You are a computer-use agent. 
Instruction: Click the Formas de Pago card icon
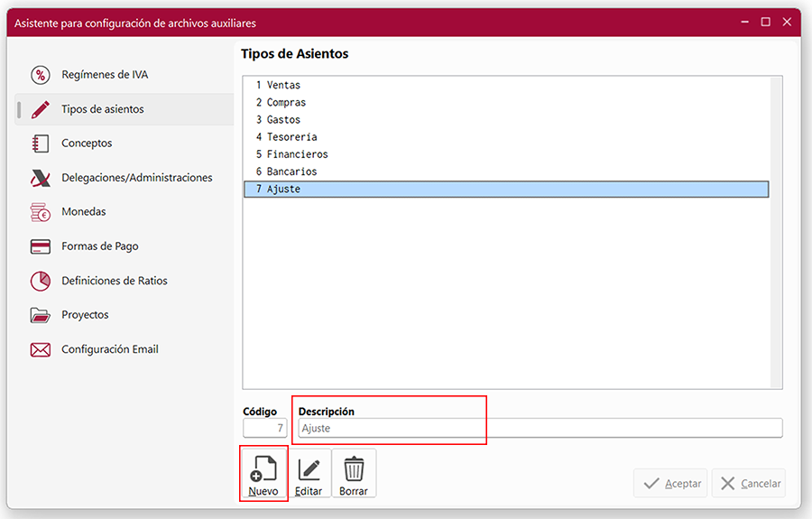(x=41, y=246)
